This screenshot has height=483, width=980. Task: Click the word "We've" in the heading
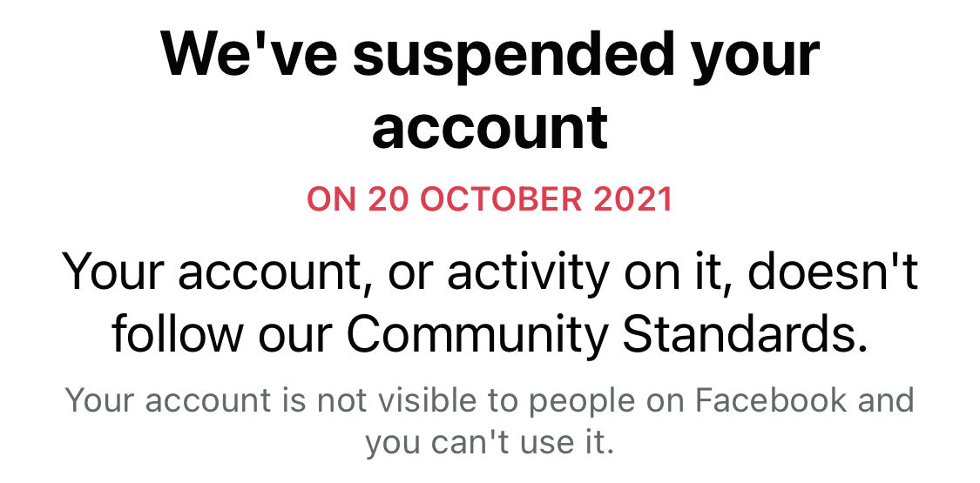246,54
